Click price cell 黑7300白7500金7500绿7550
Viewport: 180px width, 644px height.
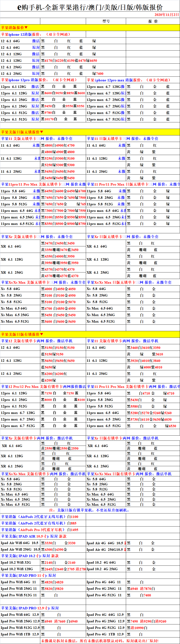(63, 210)
